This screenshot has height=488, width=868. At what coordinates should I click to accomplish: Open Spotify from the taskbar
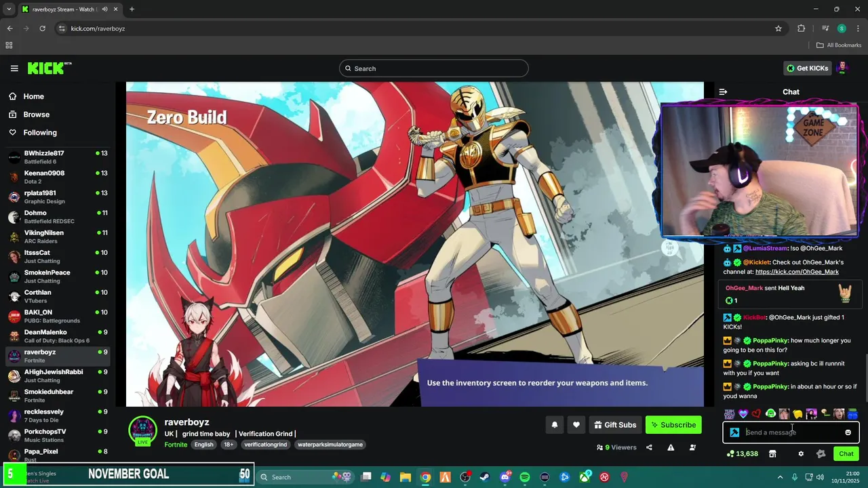click(x=525, y=477)
